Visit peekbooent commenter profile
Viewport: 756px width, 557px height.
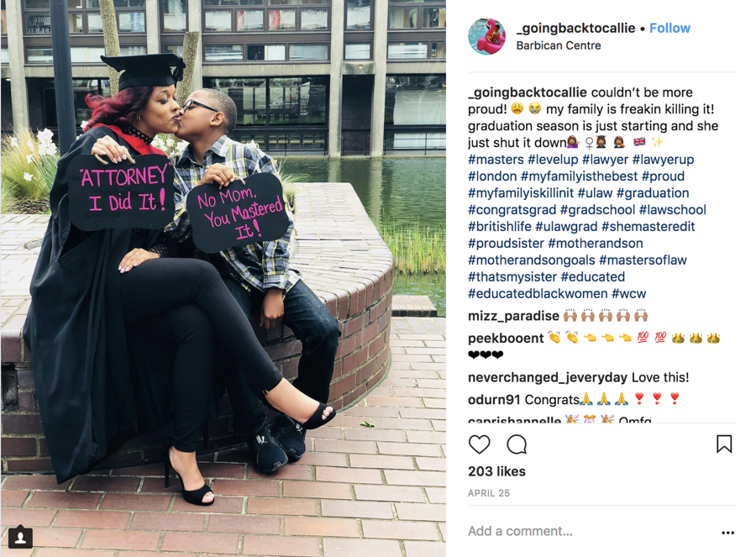(x=506, y=338)
